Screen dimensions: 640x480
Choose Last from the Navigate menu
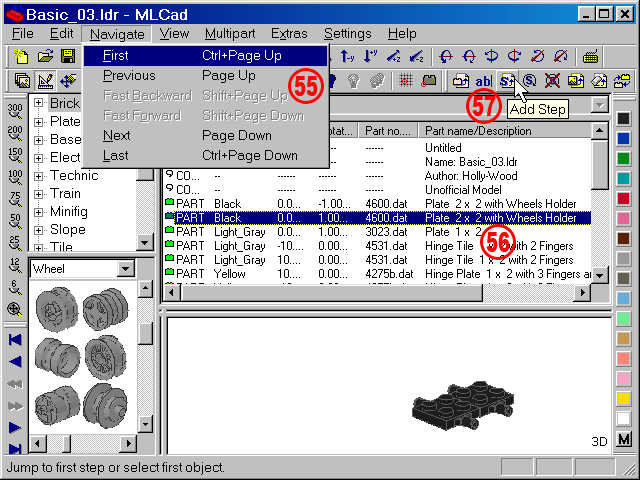tap(206, 156)
